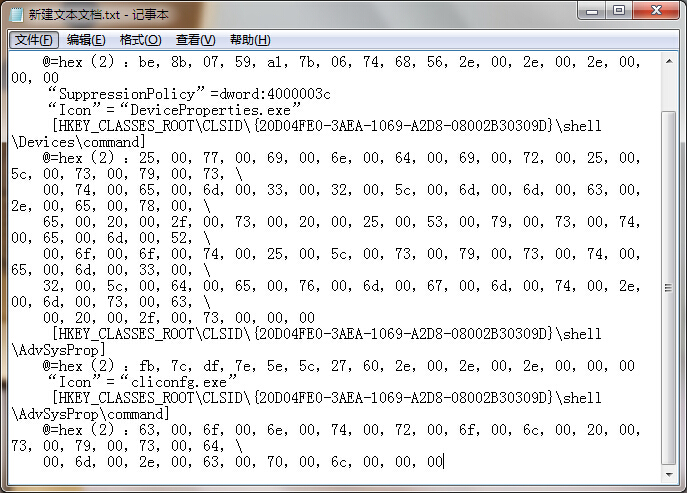Viewport: 687px width, 493px height.
Task: Open the 帮助(H) menu
Action: point(250,40)
